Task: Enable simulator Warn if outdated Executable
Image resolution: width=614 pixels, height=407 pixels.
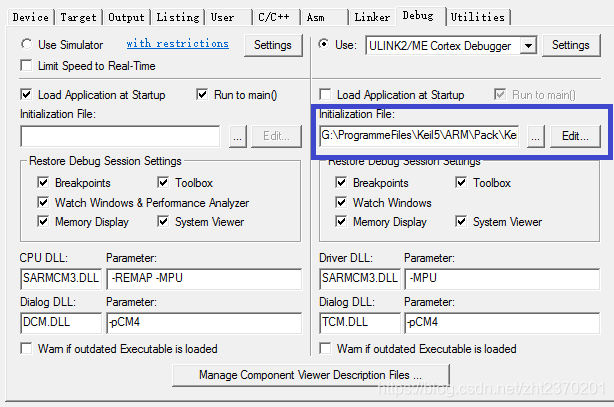Action: click(26, 348)
